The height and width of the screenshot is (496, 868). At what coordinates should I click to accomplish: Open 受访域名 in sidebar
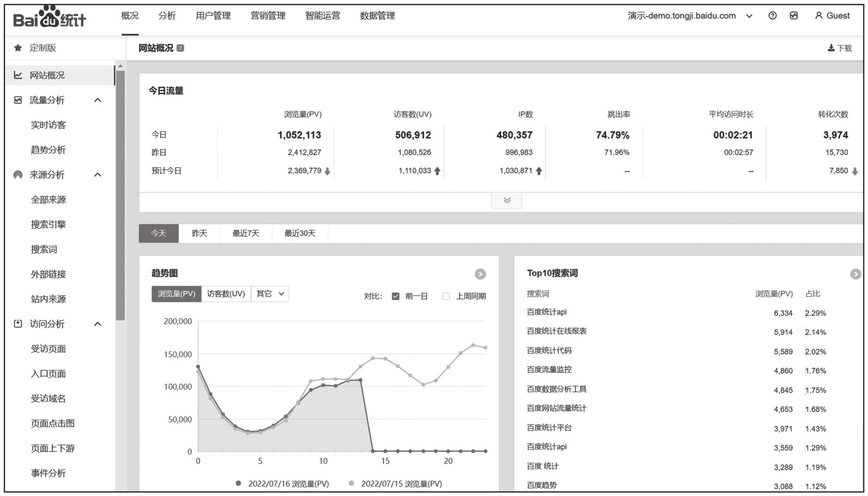pyautogui.click(x=48, y=398)
